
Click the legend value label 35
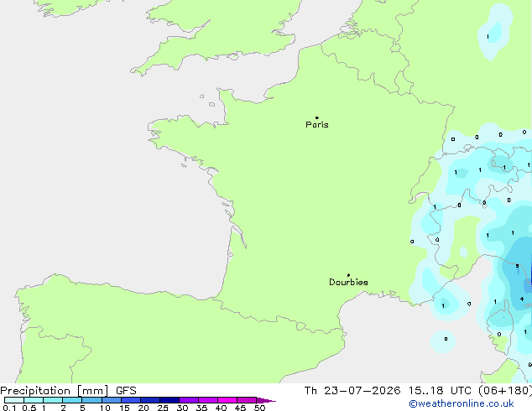[x=201, y=408]
